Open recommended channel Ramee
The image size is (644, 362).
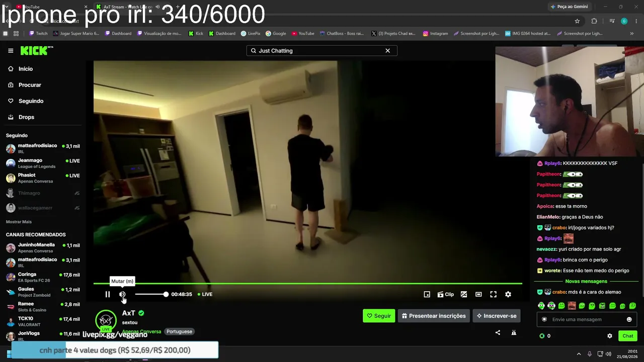pyautogui.click(x=43, y=307)
